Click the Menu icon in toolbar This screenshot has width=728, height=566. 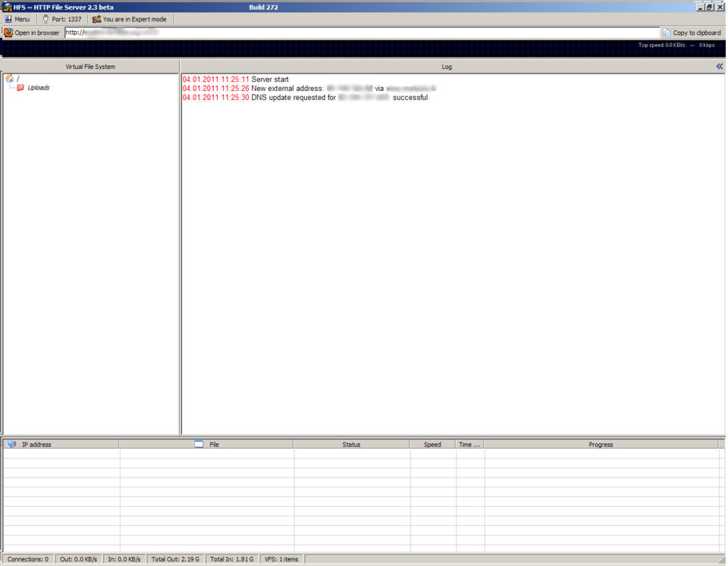[7, 19]
